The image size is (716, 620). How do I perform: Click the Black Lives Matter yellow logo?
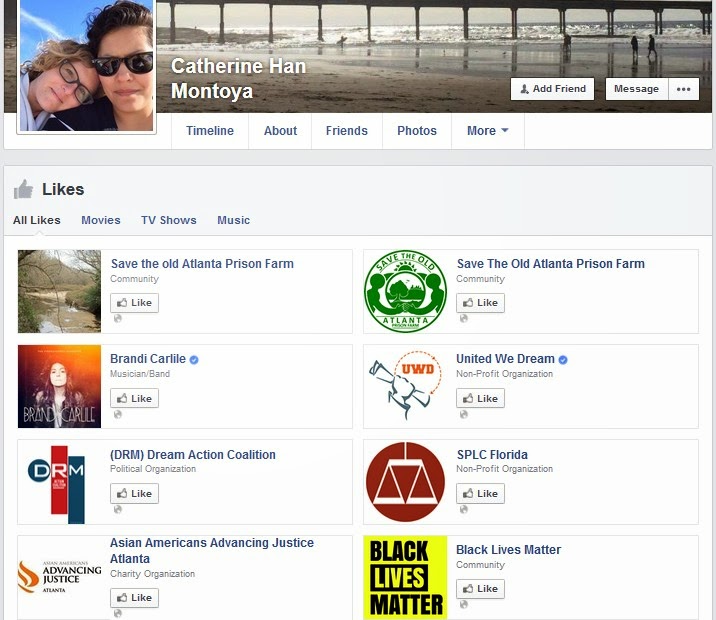405,577
